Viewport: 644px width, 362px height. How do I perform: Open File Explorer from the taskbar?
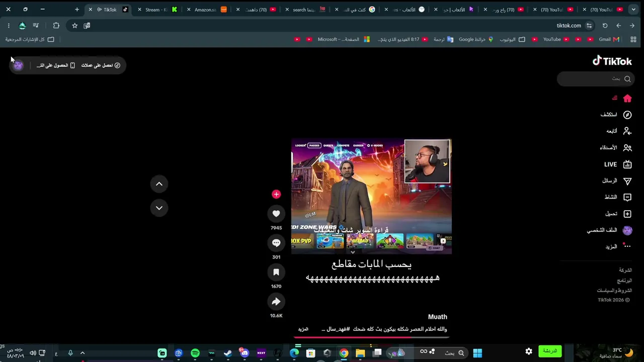click(x=360, y=353)
